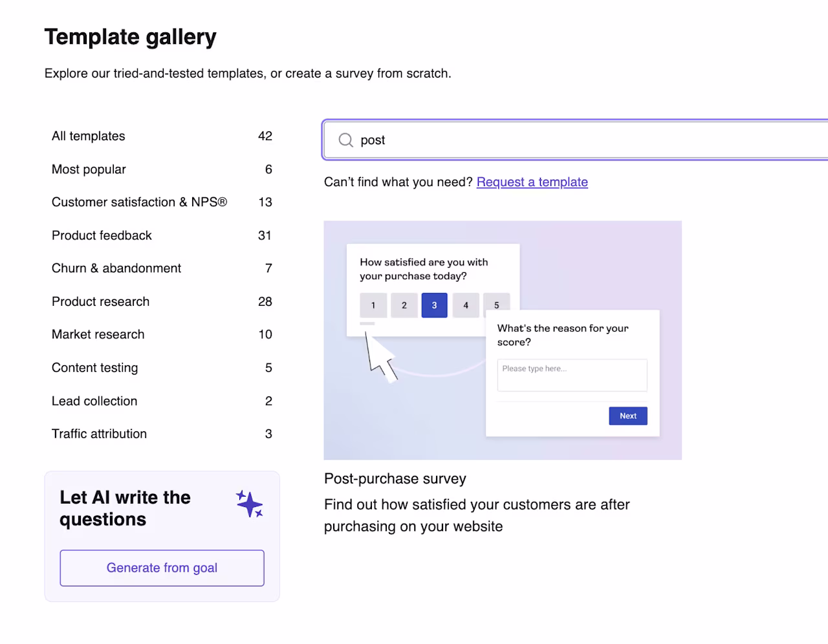
Task: Show Product research templates
Action: point(162,302)
